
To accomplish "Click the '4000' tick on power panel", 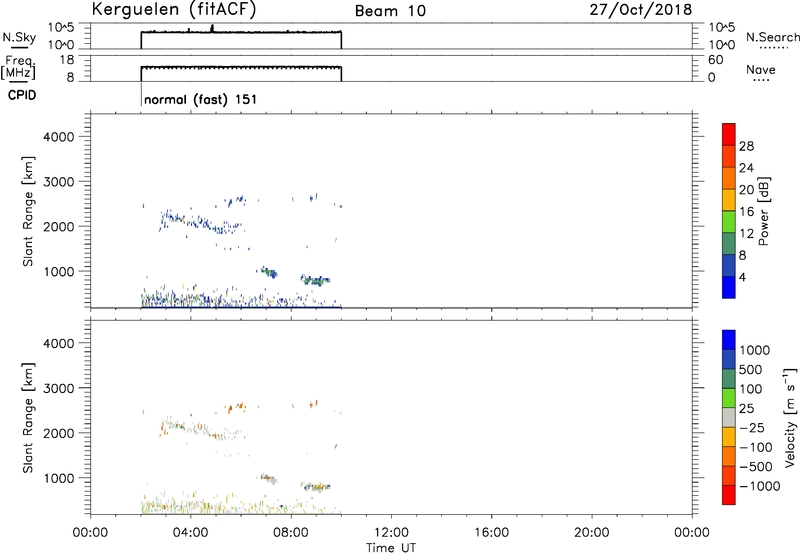I will (59, 137).
